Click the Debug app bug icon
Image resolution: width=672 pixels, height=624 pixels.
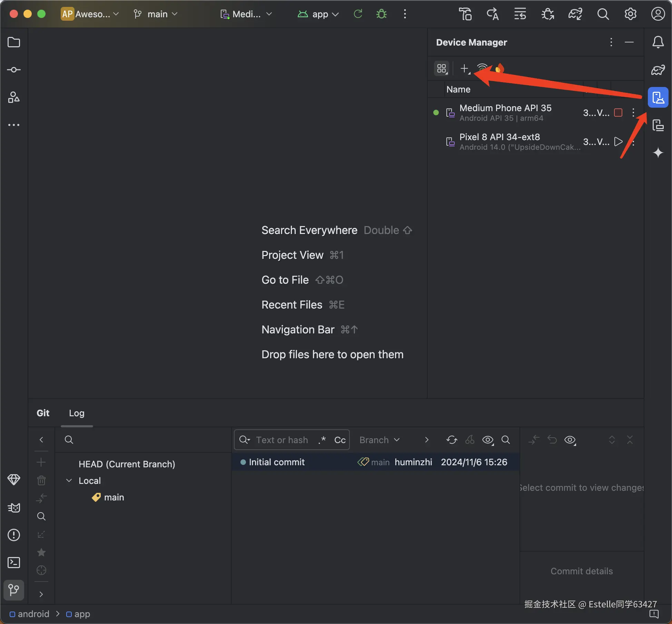tap(381, 14)
